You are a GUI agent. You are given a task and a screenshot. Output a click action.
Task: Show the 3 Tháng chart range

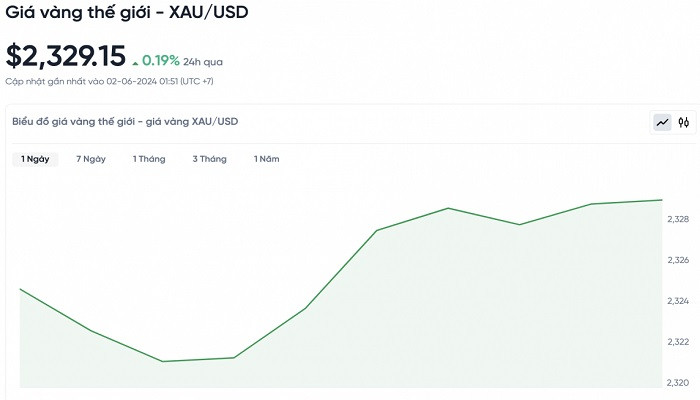point(210,159)
